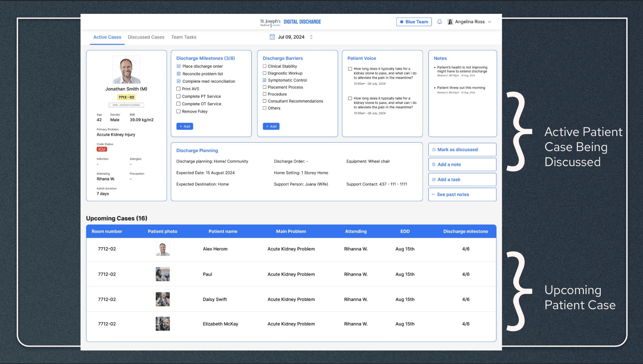Open the Blue Team selector

click(414, 22)
